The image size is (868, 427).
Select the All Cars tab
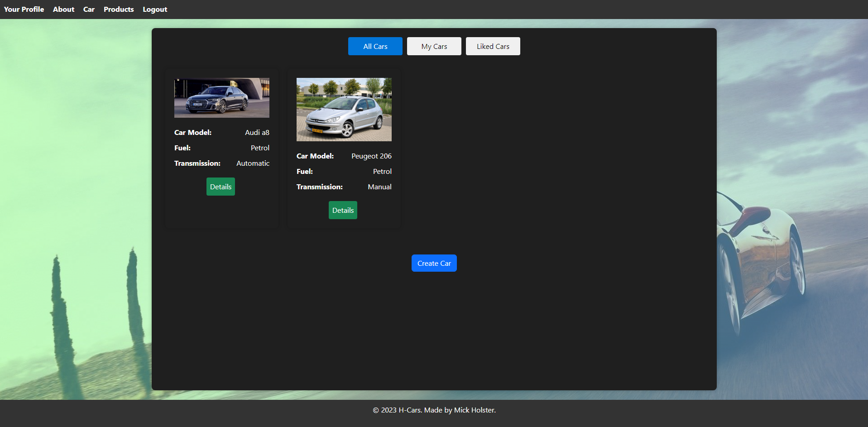tap(375, 46)
